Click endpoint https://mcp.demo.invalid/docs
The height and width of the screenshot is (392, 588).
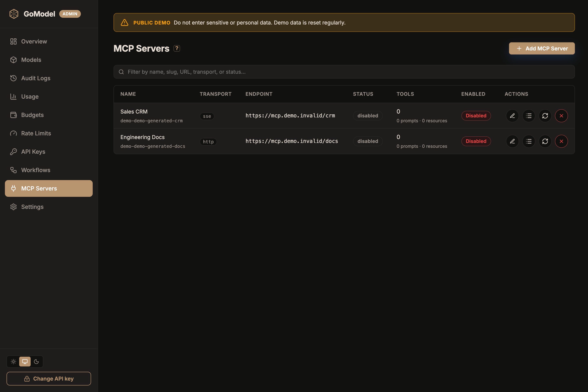pos(292,141)
